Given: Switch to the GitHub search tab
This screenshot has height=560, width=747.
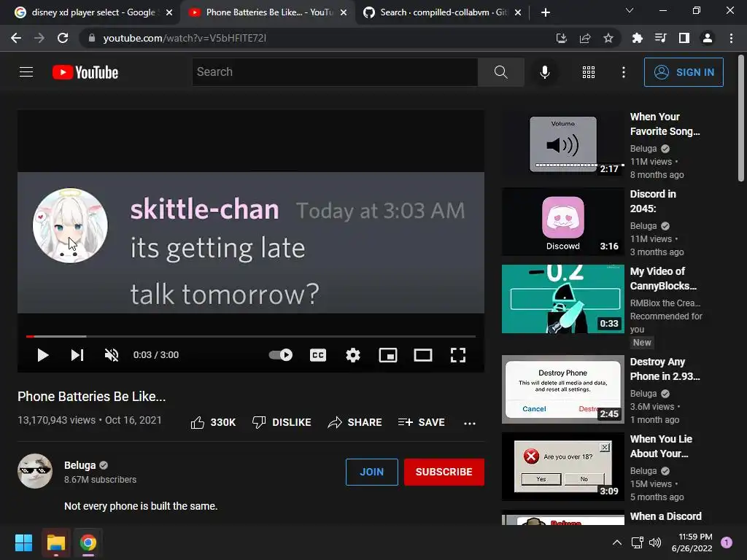Looking at the screenshot, I should [x=443, y=12].
